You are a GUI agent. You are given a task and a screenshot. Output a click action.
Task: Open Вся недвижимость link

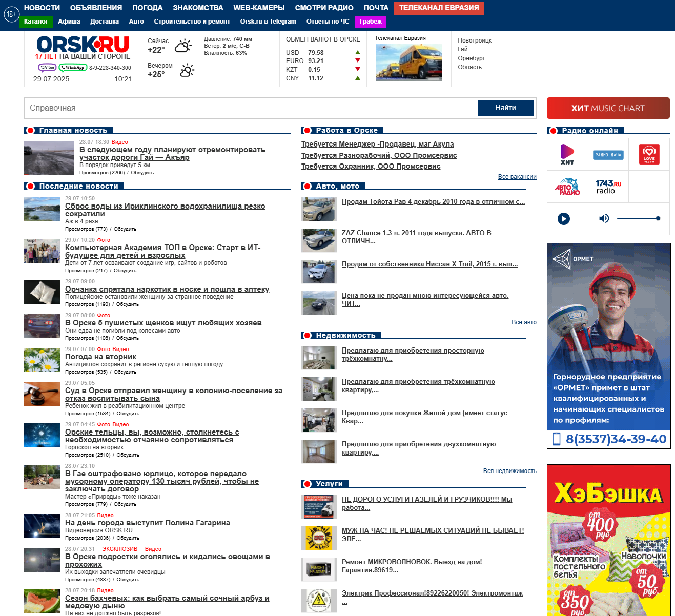click(x=510, y=471)
